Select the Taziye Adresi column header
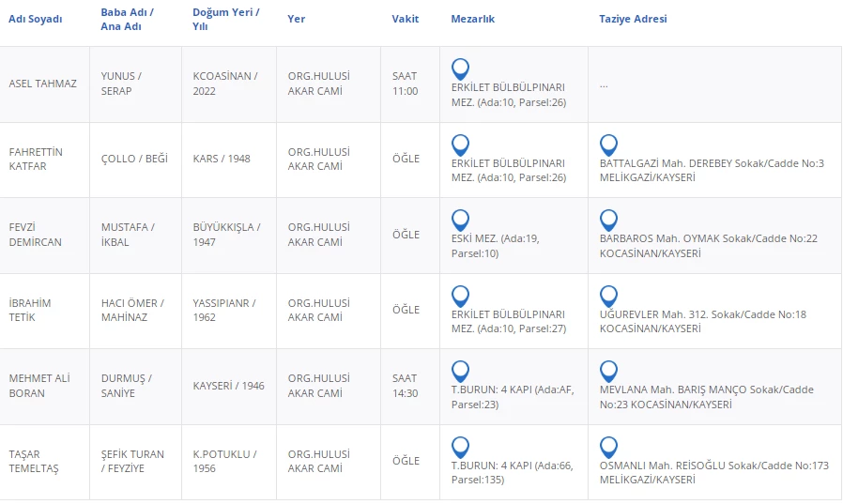The width and height of the screenshot is (843, 504). click(633, 19)
